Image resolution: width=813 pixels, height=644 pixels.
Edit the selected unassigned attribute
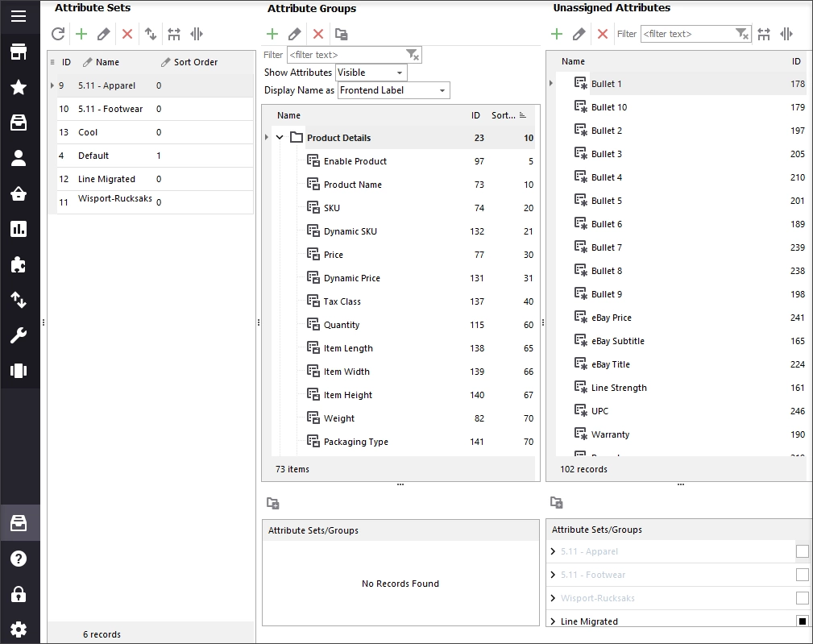tap(579, 34)
